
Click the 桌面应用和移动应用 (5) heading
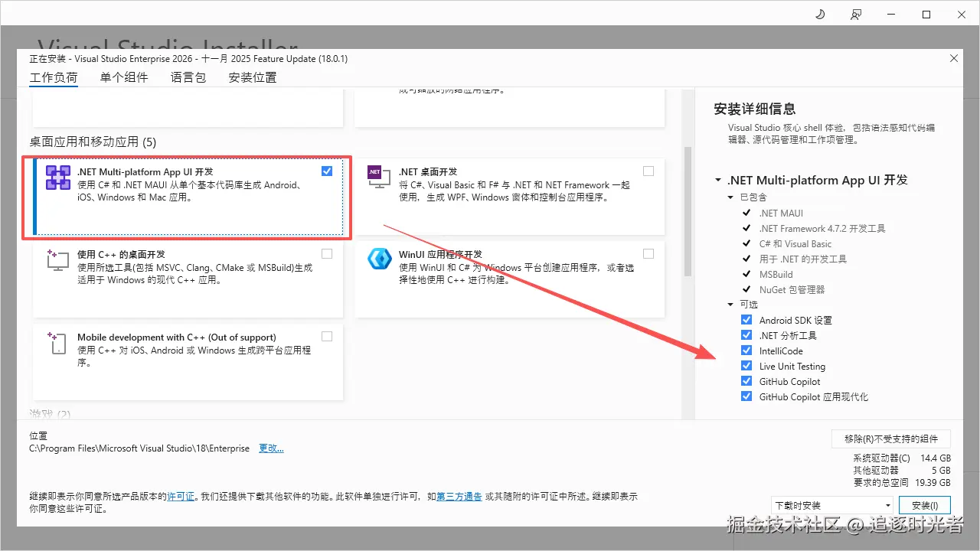click(x=93, y=142)
